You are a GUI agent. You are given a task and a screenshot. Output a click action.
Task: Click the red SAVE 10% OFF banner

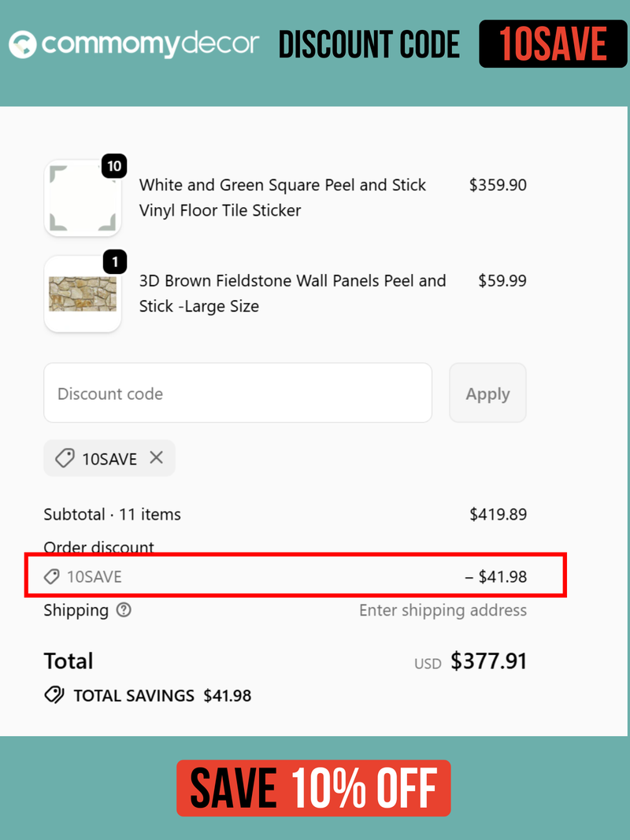313,788
